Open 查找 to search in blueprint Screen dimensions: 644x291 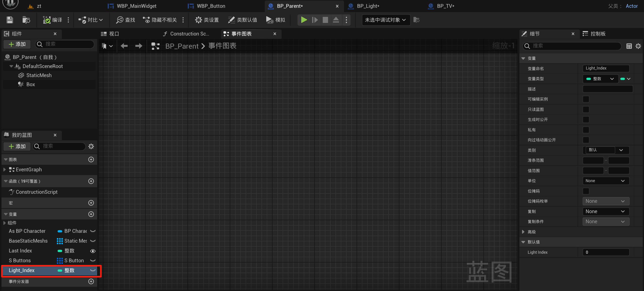(125, 20)
